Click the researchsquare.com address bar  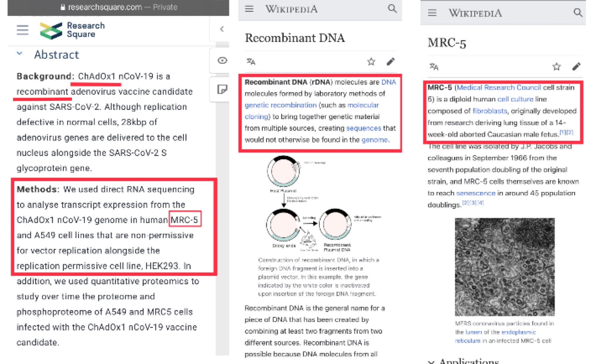click(118, 7)
